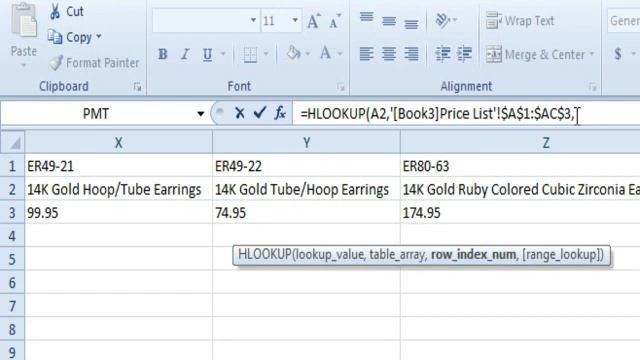The image size is (640, 360).
Task: Click price cell 174.95
Action: coord(520,213)
